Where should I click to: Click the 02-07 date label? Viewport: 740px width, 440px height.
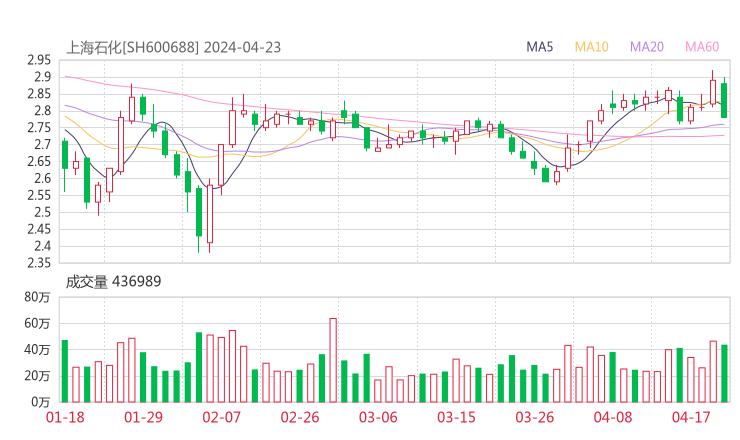pos(221,417)
